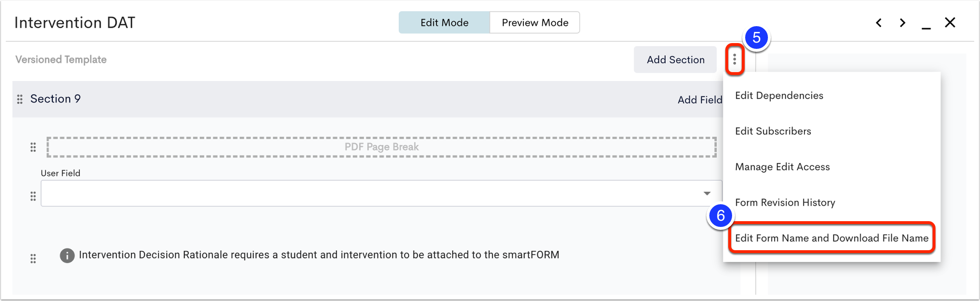980x301 pixels.
Task: Switch to Preview Mode
Action: tap(535, 23)
